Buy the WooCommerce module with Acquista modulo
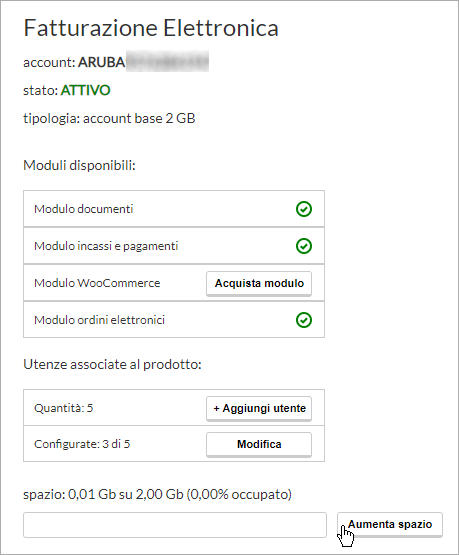 [259, 284]
